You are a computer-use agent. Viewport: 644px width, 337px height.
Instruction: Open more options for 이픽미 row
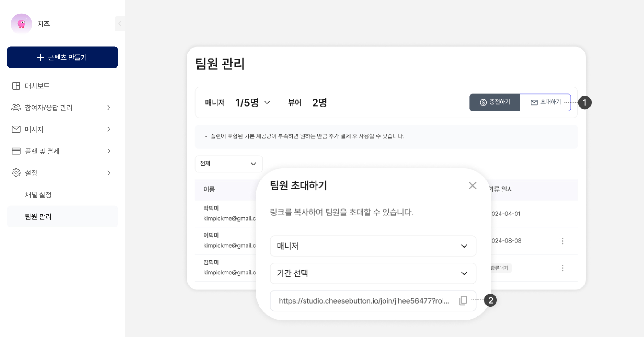(x=562, y=241)
